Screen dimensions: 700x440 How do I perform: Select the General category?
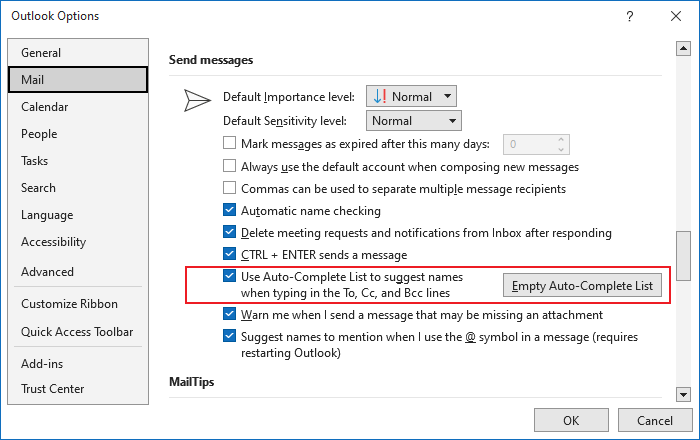(x=78, y=53)
